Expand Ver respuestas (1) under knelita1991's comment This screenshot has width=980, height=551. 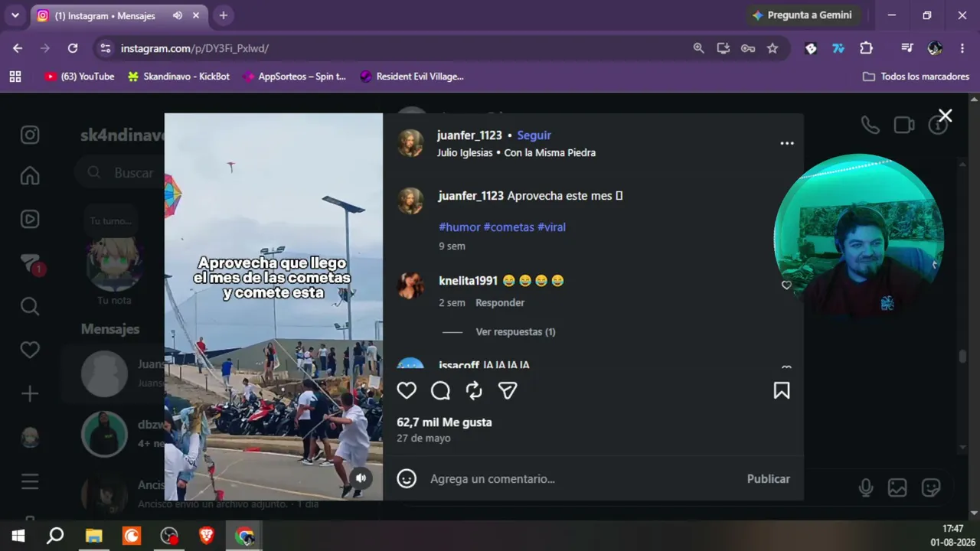coord(515,332)
